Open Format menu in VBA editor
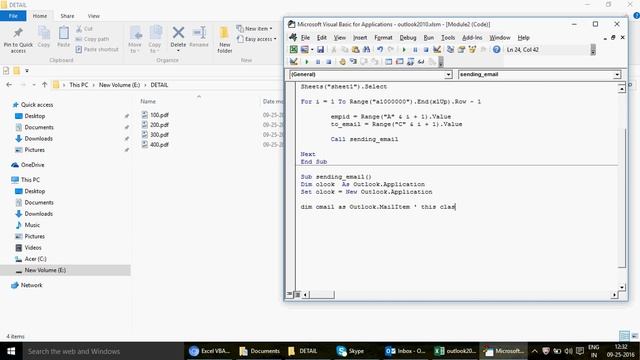The image size is (640, 360). [x=383, y=38]
